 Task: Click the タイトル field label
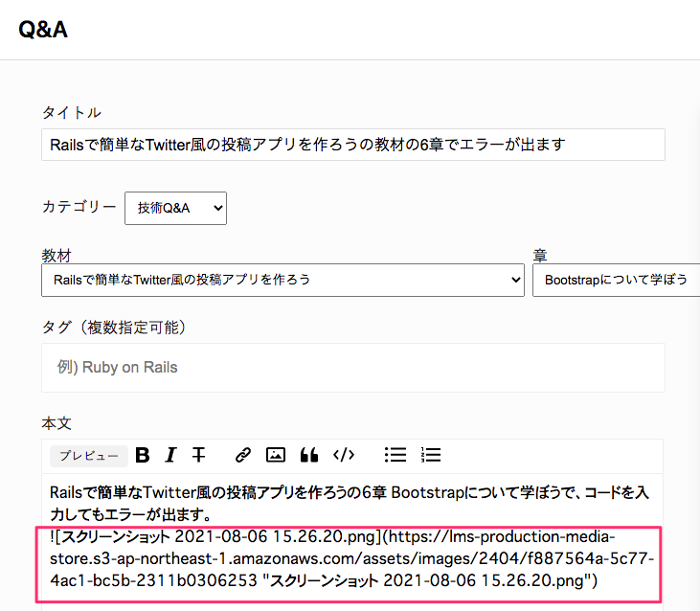coord(72,112)
